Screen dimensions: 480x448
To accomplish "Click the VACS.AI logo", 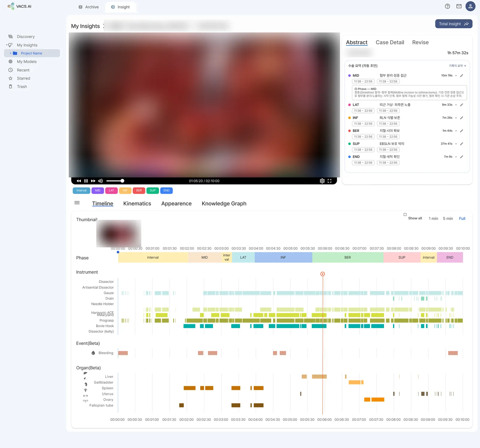I will (x=19, y=6).
